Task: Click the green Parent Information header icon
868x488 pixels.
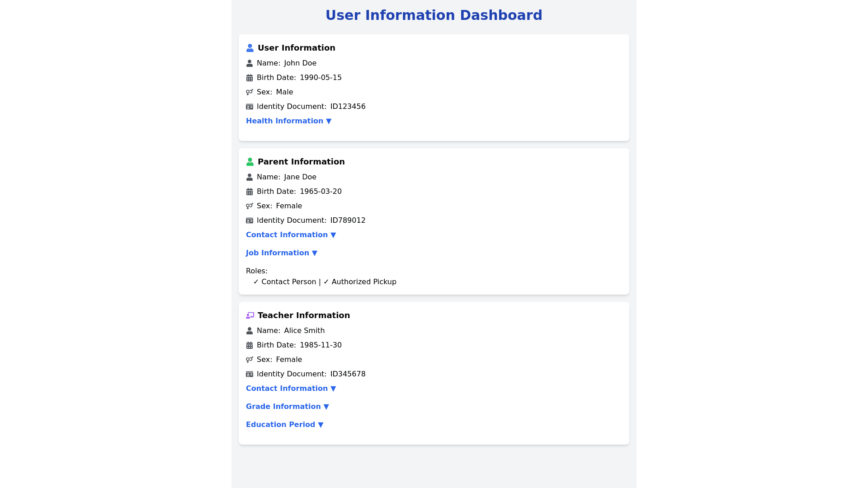Action: tap(250, 162)
